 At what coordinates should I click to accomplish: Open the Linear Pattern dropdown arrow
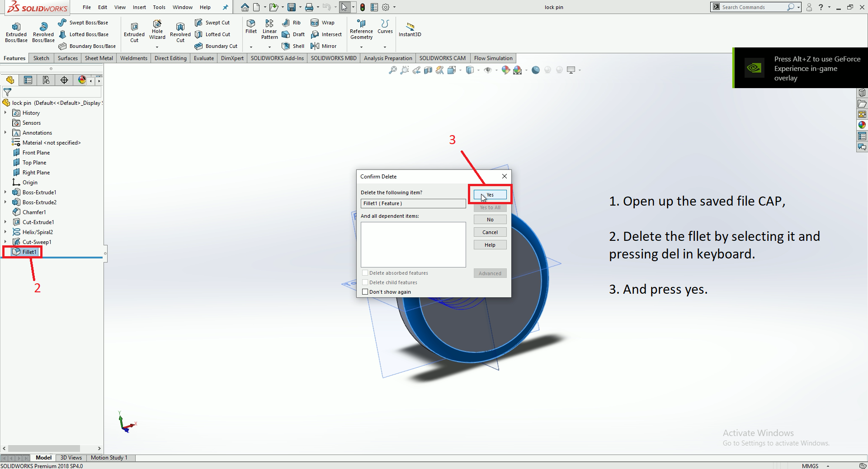coord(269,47)
